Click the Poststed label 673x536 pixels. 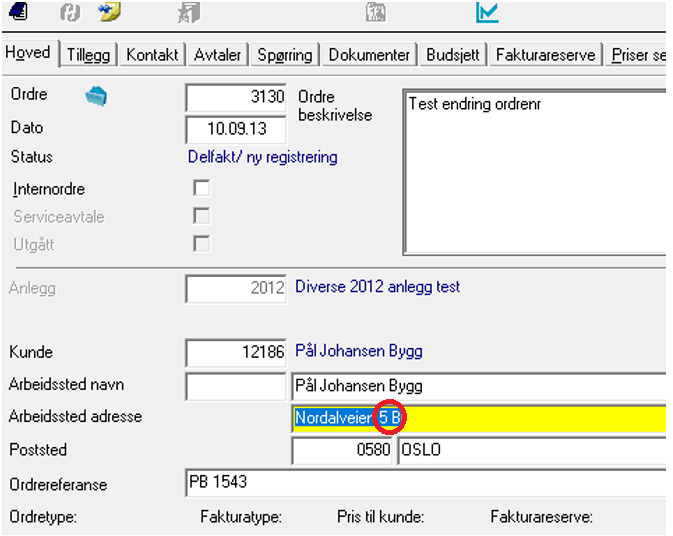click(x=38, y=450)
